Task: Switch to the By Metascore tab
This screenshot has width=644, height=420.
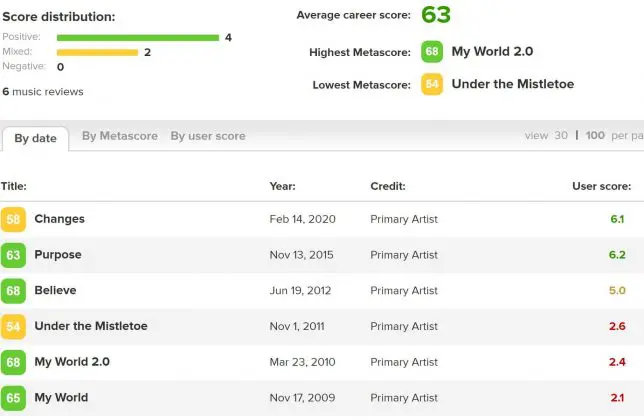Action: coord(120,136)
